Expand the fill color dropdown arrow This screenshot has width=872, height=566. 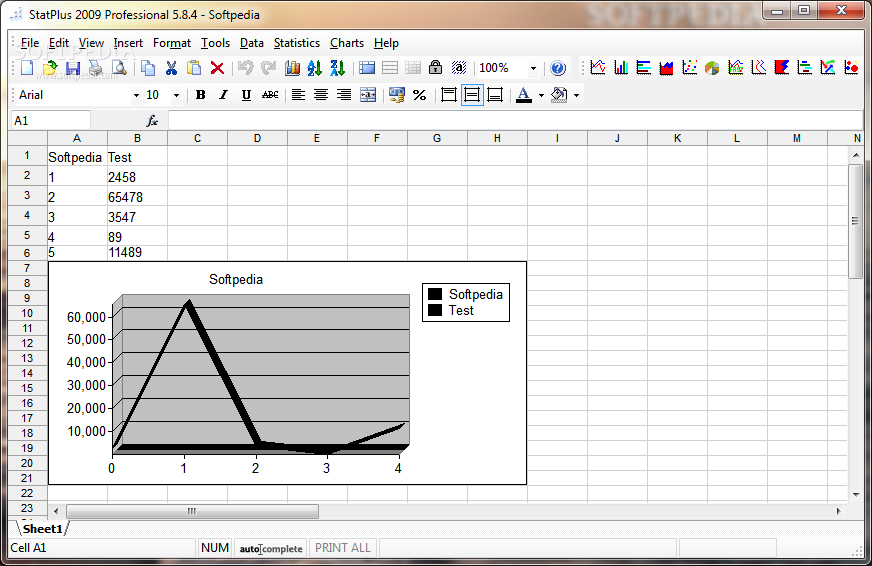[x=576, y=96]
